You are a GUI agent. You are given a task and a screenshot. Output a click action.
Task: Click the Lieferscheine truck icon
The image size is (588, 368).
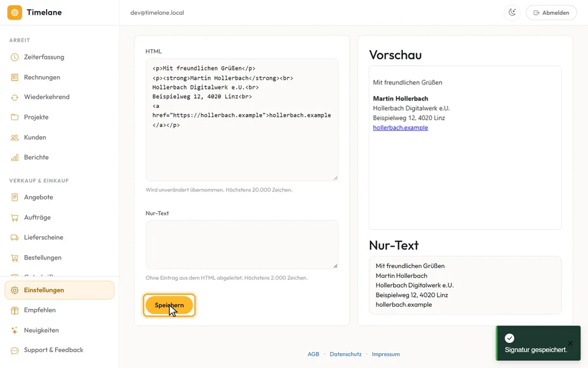[x=15, y=237]
